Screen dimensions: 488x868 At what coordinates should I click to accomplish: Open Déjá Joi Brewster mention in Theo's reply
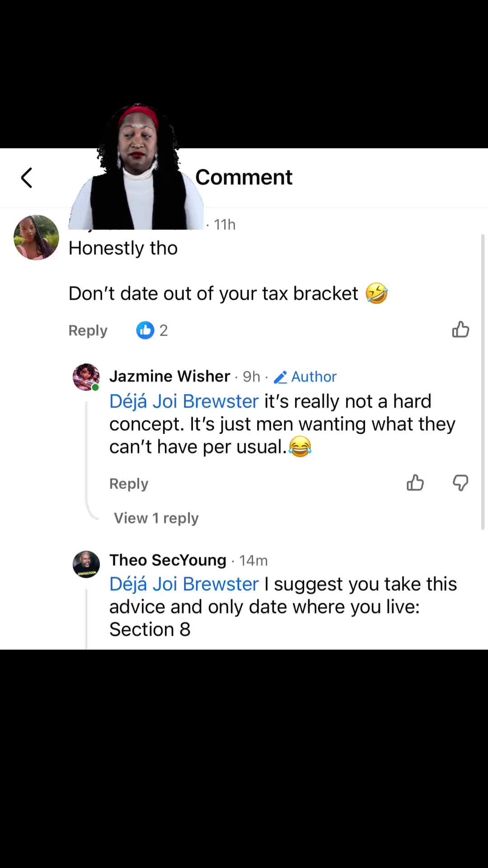point(184,584)
